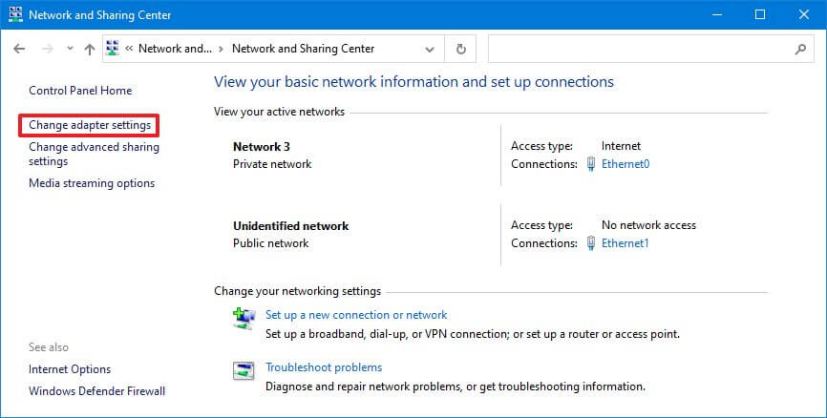The image size is (827, 418).
Task: Open the Ethernet0 connection status
Action: (x=626, y=164)
